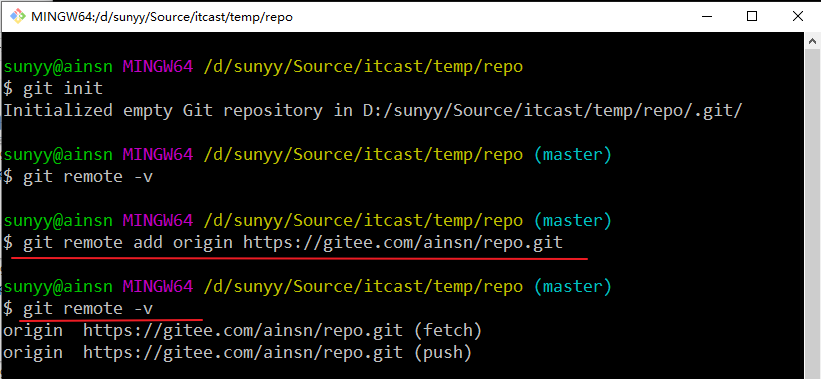The image size is (821, 379).
Task: Click the origin URL on the push line
Action: pyautogui.click(x=243, y=352)
